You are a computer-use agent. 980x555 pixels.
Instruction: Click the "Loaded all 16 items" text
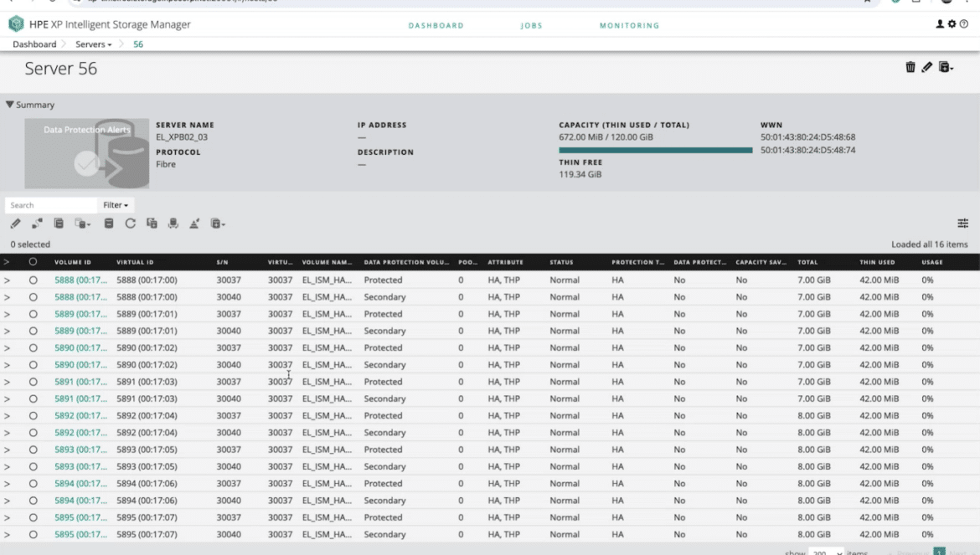(930, 244)
